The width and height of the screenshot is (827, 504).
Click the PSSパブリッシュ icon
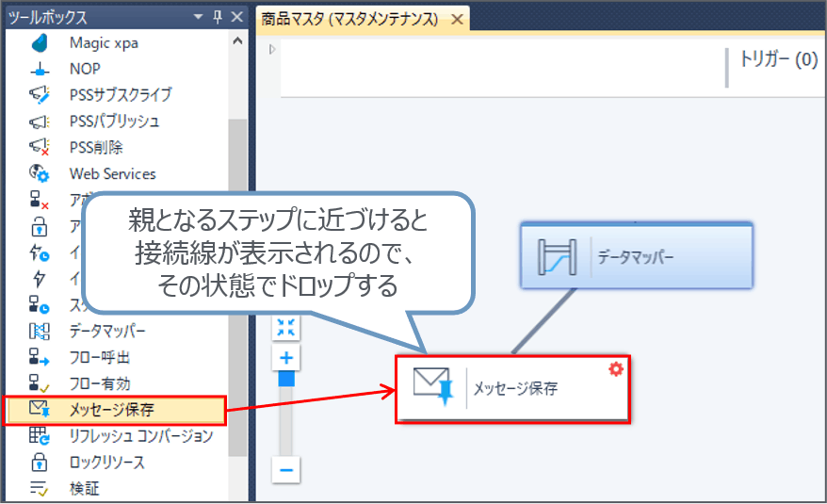click(40, 122)
